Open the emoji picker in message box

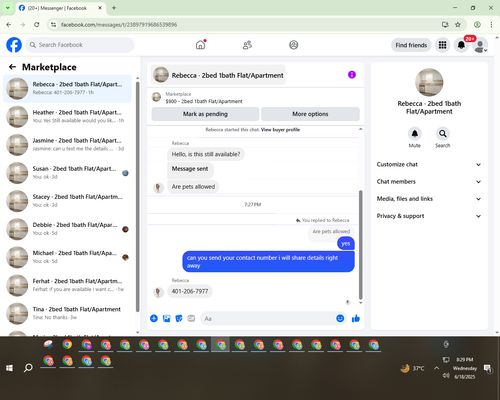pyautogui.click(x=340, y=318)
